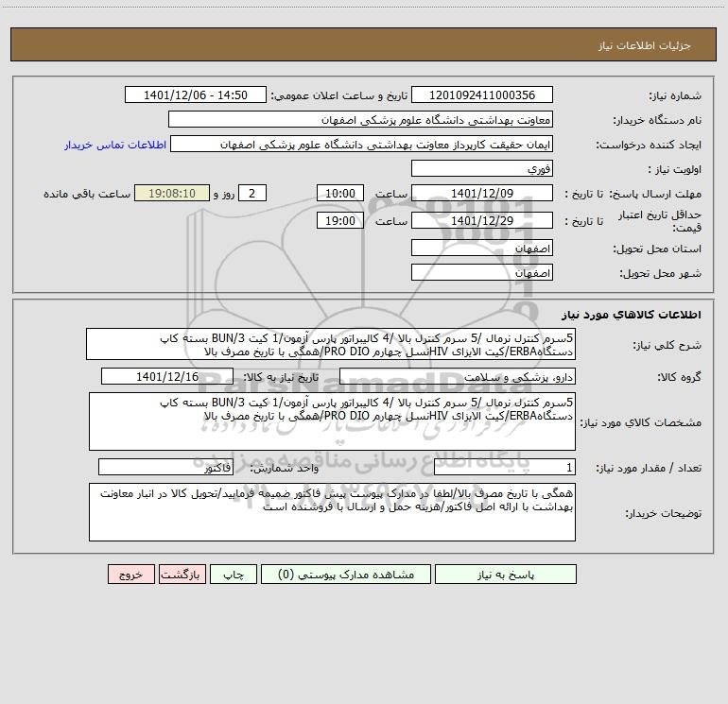Screen dimensions: 728x704
Task: Click the اطلاعات کالاهای مورد نیاز section heading
Action: pyautogui.click(x=632, y=315)
